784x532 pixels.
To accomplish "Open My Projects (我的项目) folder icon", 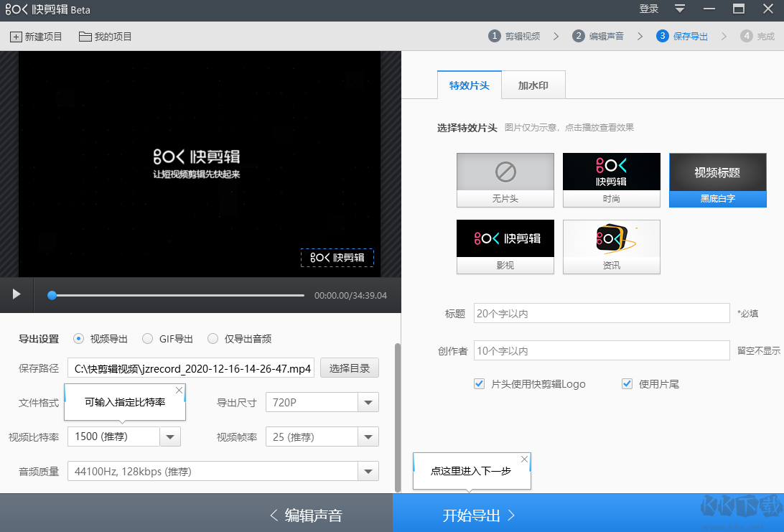I will [x=85, y=37].
